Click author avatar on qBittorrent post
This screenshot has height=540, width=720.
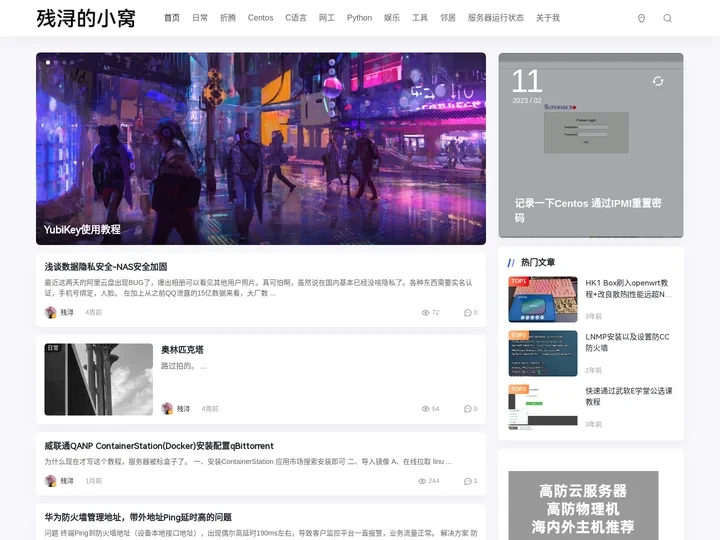[x=51, y=481]
